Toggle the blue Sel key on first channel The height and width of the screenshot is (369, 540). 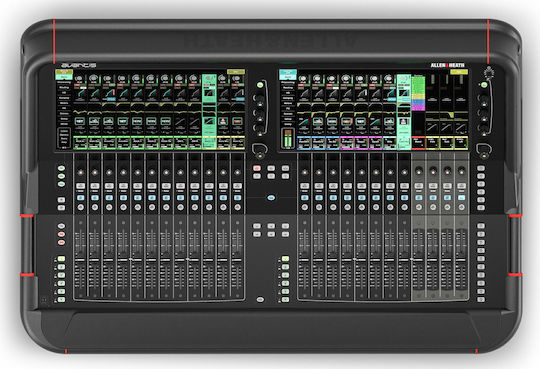click(81, 198)
